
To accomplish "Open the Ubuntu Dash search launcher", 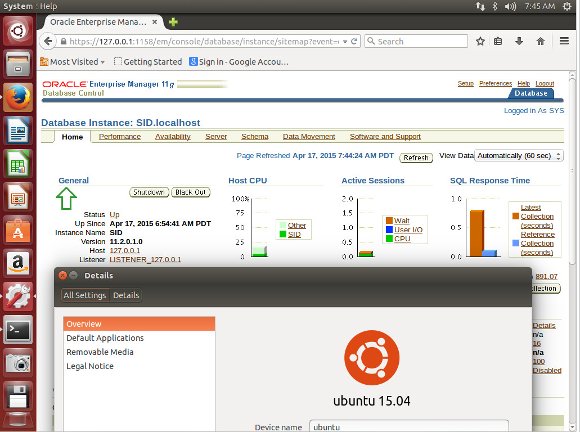I will point(18,31).
